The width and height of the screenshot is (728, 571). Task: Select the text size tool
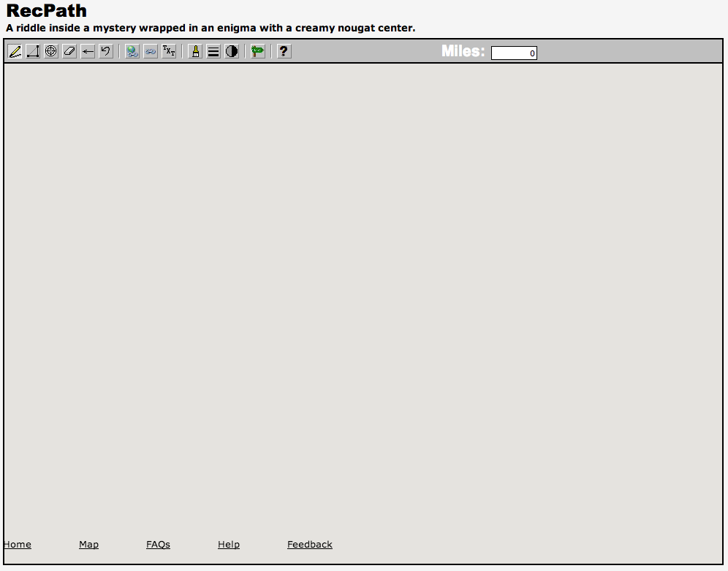click(169, 51)
